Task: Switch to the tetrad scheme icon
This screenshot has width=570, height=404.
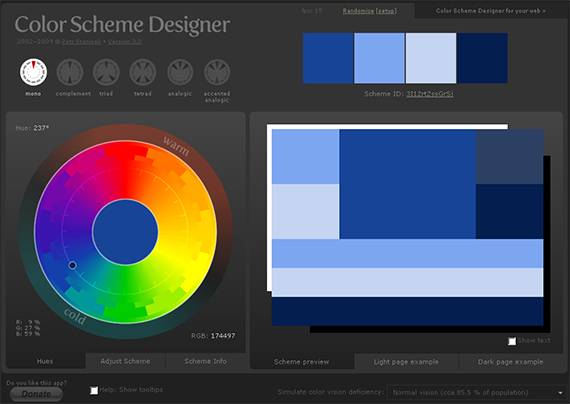Action: 143,72
